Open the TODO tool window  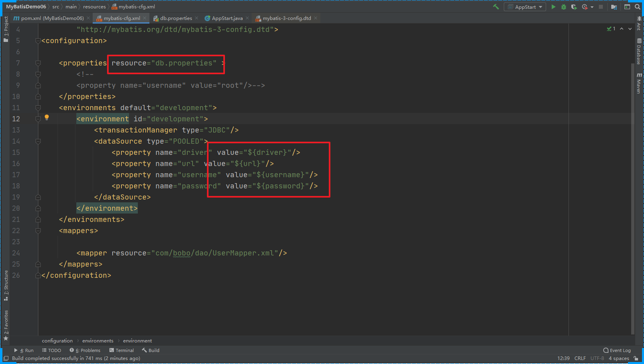click(52, 350)
